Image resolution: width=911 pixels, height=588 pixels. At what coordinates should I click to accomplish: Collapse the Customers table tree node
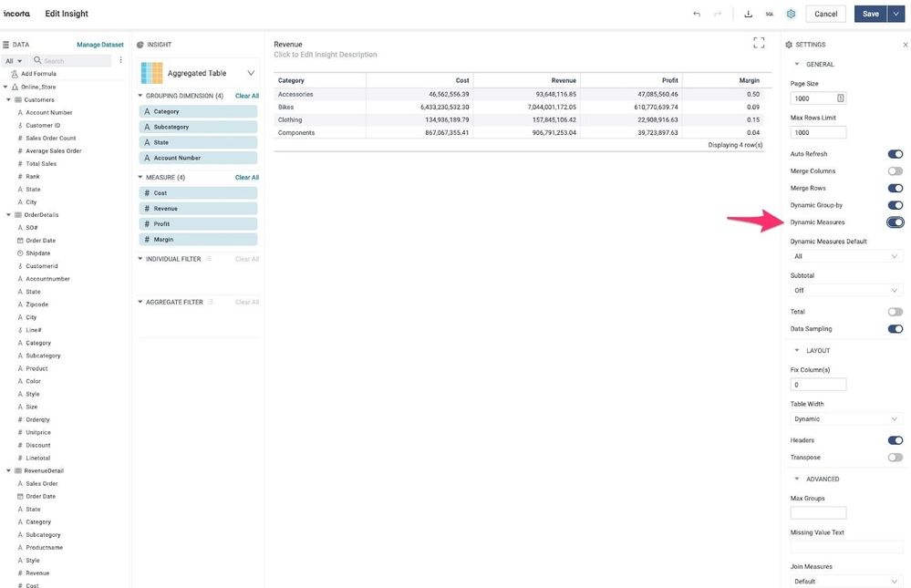click(x=8, y=99)
